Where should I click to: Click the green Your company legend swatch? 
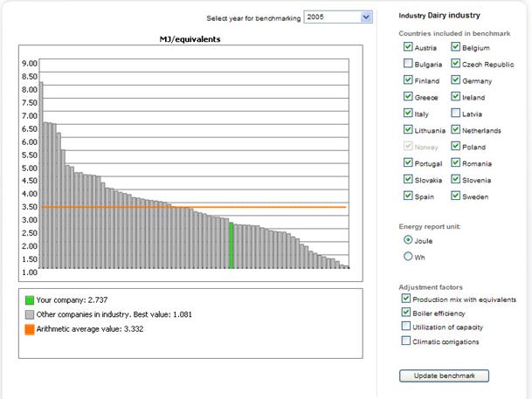click(x=30, y=300)
